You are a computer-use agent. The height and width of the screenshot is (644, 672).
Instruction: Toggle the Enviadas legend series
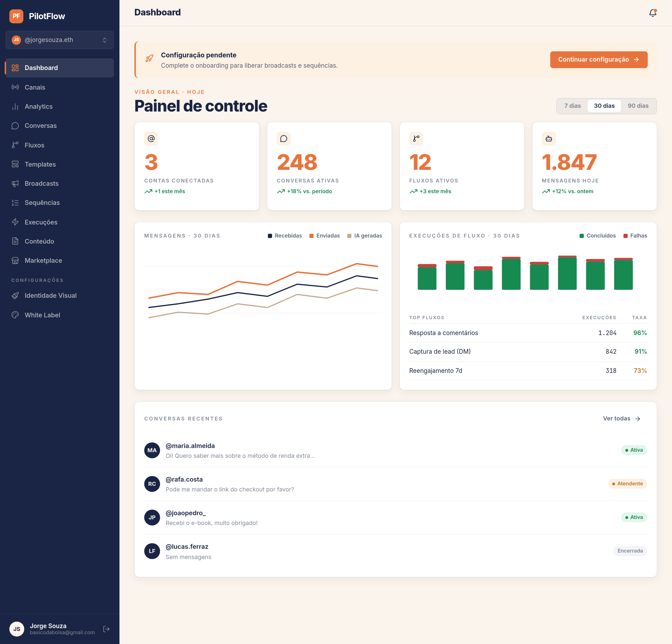coord(324,236)
